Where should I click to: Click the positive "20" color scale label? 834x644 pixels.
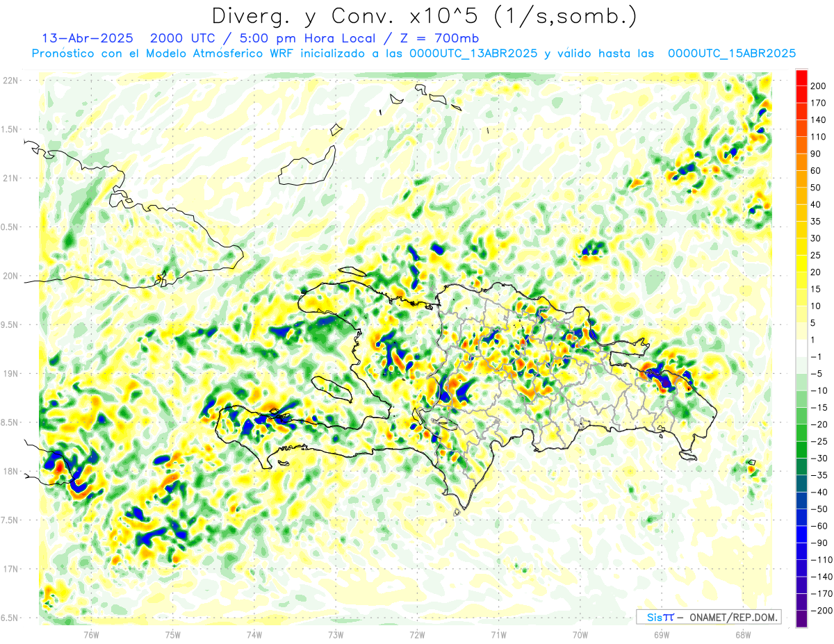817,272
